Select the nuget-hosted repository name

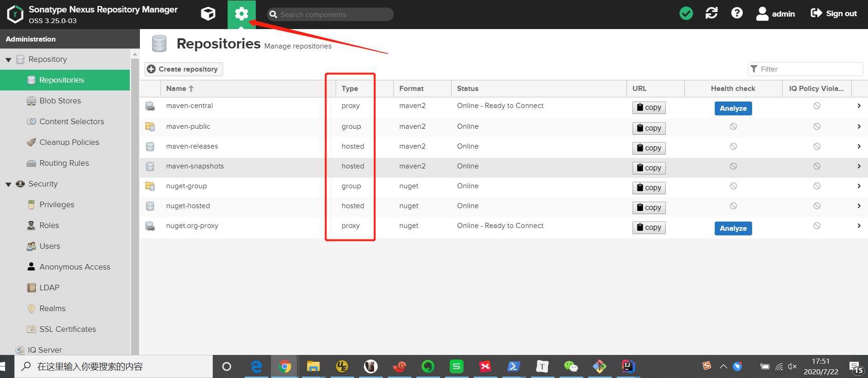(188, 206)
